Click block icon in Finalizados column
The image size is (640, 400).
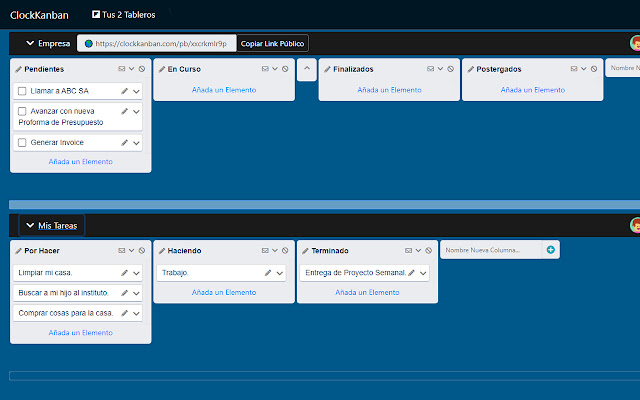[450, 69]
